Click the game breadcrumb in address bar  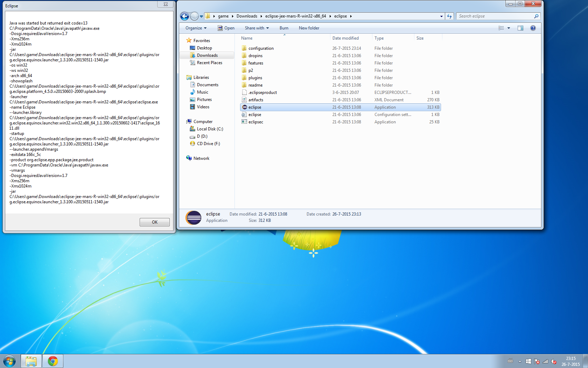click(x=223, y=16)
